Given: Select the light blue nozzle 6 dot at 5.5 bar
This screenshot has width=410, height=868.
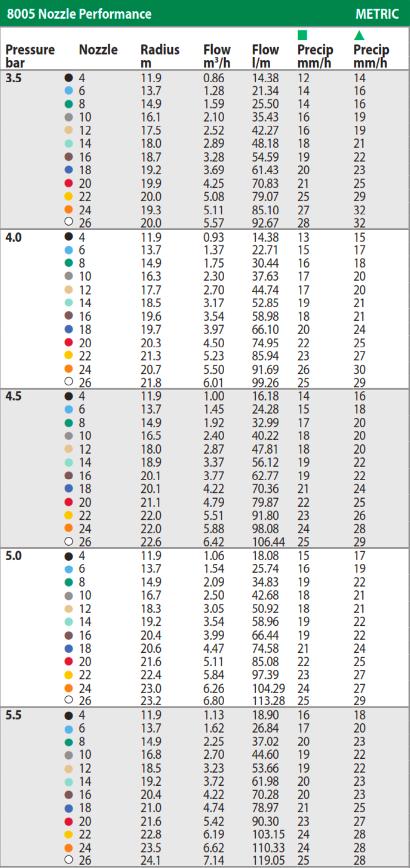Looking at the screenshot, I should point(68,729).
